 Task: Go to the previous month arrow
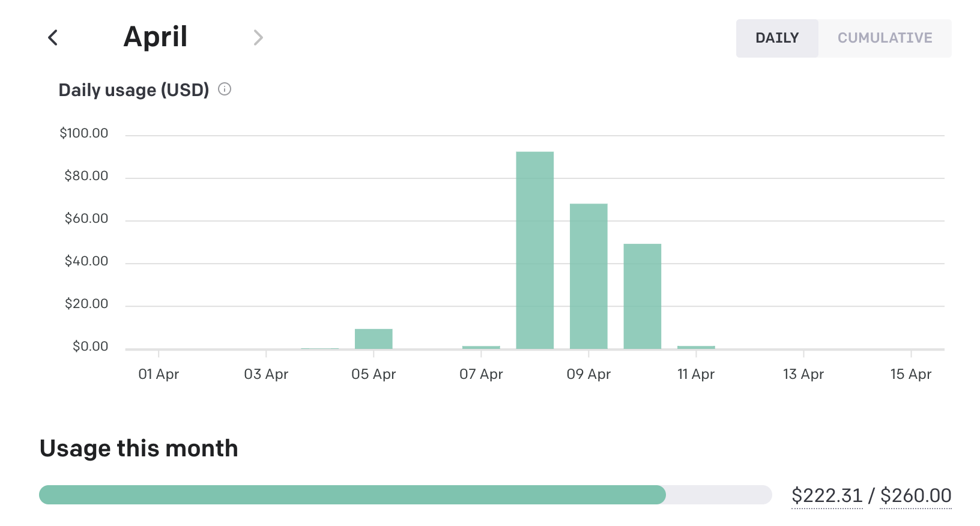pos(53,38)
